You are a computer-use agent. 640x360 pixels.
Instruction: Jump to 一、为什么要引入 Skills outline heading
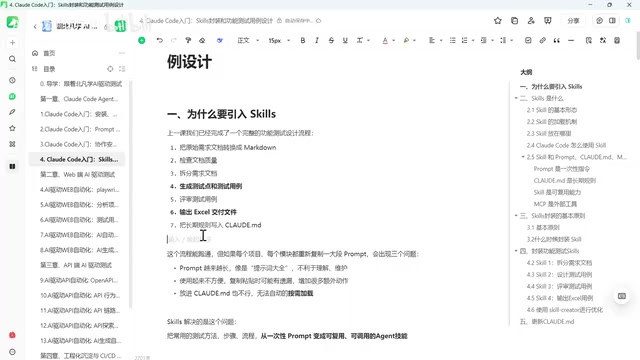551,87
